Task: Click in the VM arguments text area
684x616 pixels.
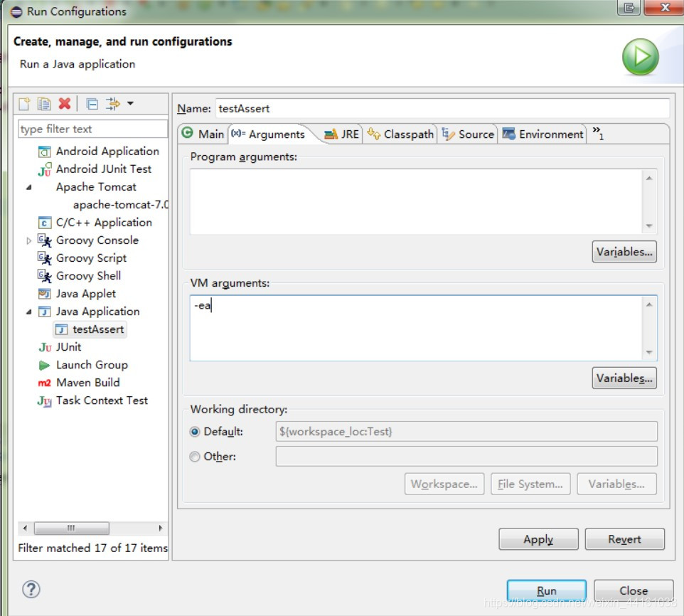Action: pos(415,328)
